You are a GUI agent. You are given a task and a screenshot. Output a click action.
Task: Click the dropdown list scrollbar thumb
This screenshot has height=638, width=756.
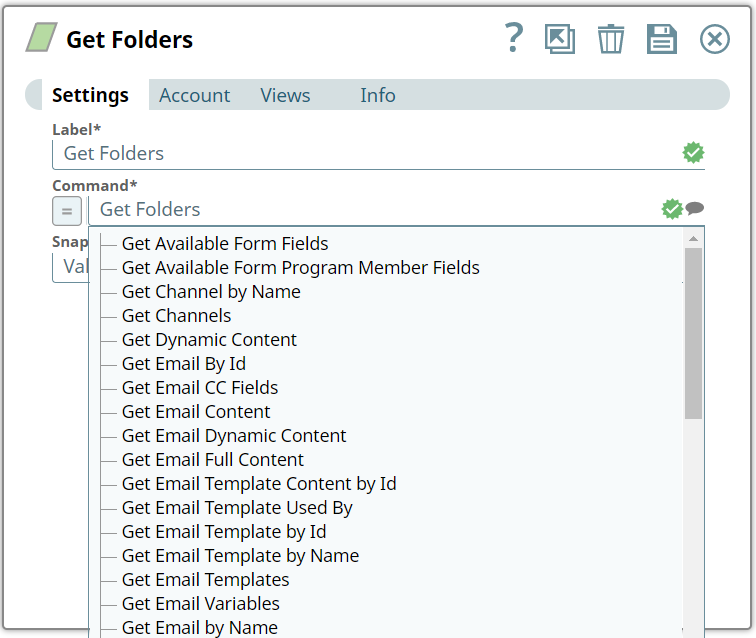pyautogui.click(x=693, y=334)
